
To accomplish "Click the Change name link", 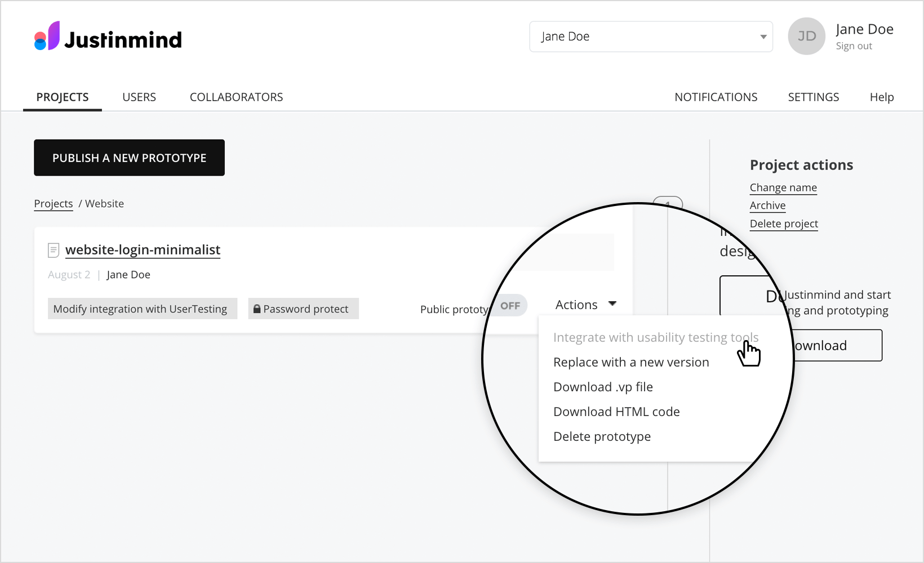I will (783, 187).
